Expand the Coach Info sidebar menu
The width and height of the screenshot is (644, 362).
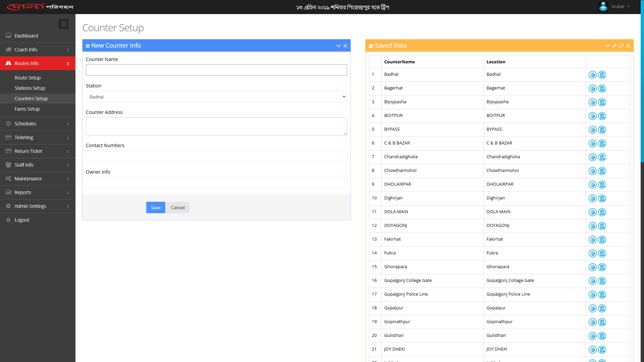[x=38, y=50]
